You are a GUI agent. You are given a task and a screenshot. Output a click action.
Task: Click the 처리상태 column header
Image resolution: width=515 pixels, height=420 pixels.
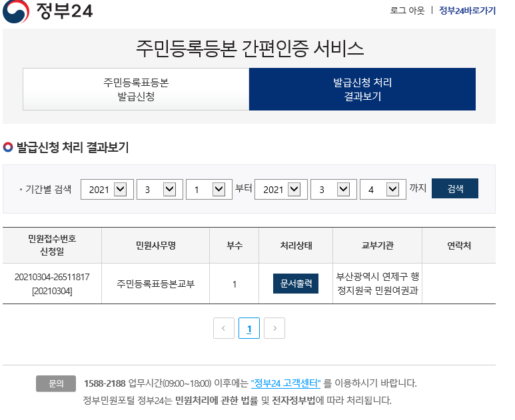296,246
